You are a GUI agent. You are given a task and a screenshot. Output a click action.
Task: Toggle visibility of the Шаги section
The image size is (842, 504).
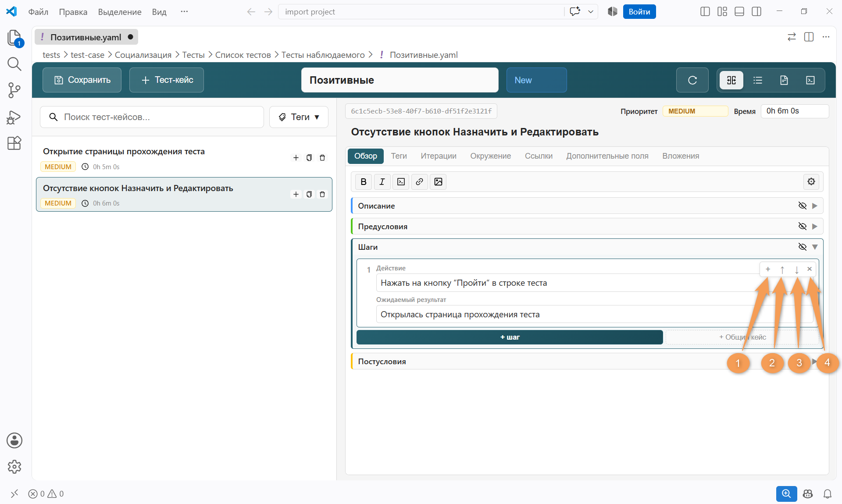[x=803, y=247]
